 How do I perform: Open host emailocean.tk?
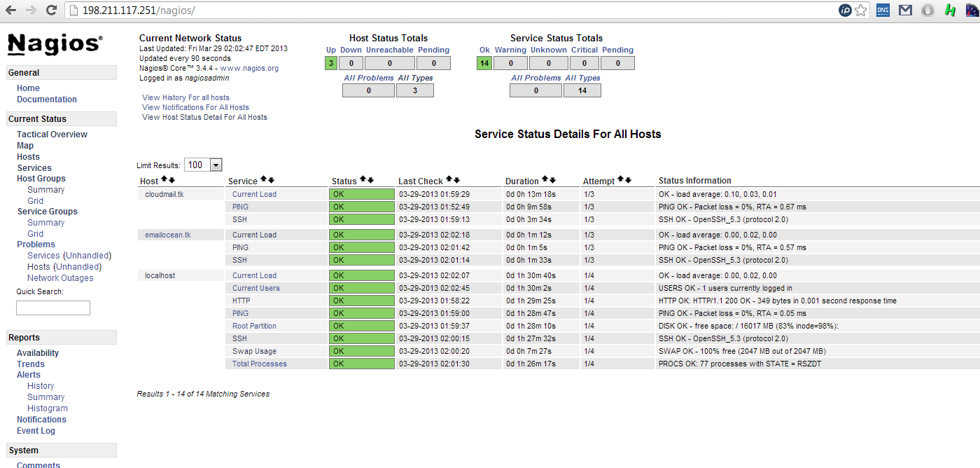168,235
